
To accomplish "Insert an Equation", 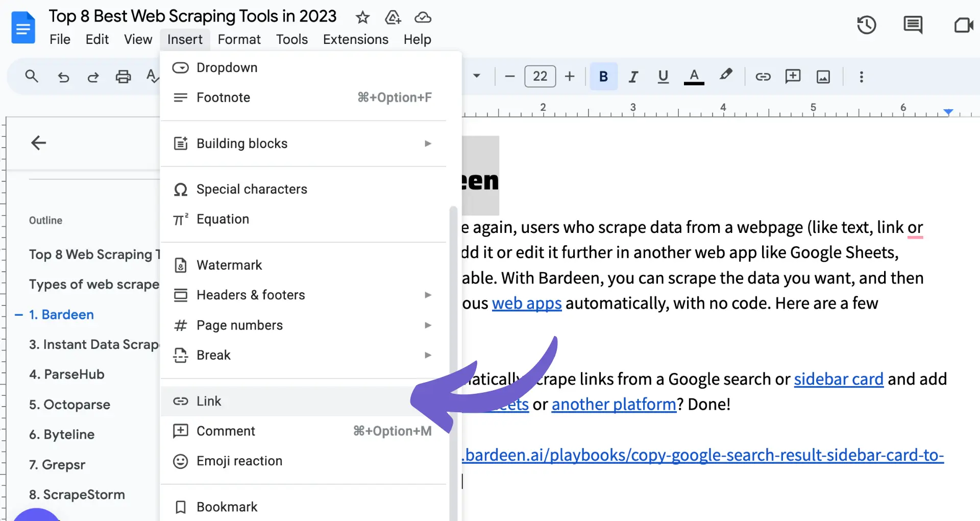I will [x=303, y=219].
